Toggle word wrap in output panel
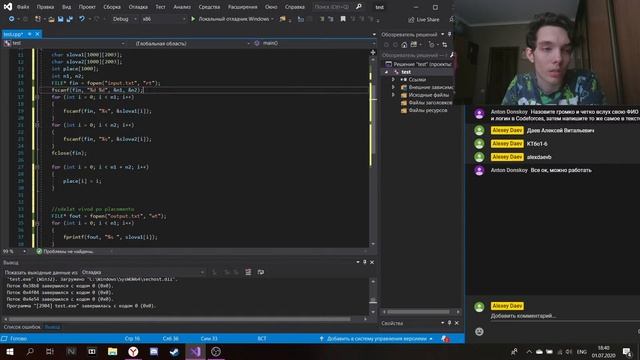Viewport: 640px width, 360px height. (x=261, y=272)
